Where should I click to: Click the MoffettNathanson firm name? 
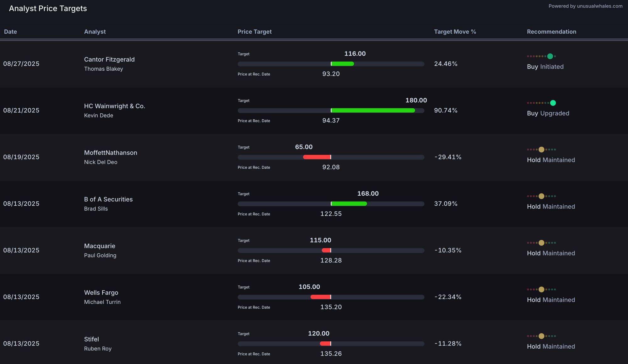tap(111, 153)
